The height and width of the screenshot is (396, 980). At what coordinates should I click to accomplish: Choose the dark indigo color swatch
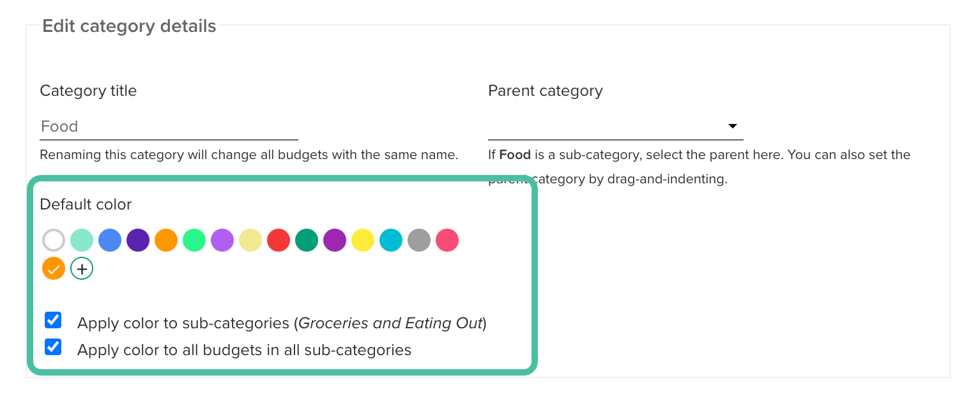tap(138, 241)
